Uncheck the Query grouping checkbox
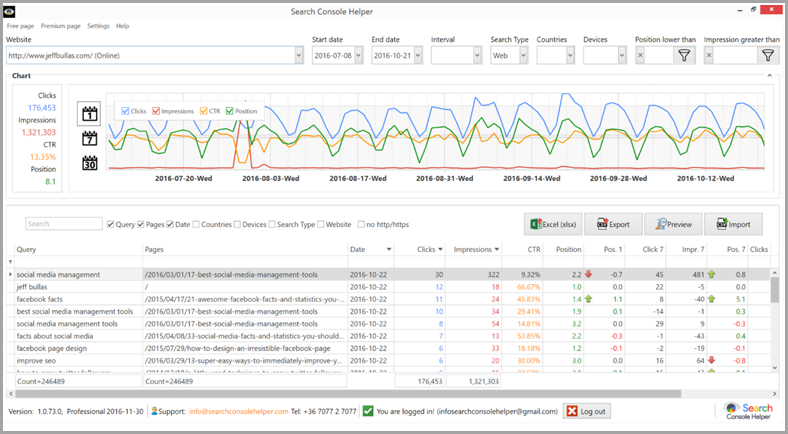This screenshot has width=788, height=434. click(x=110, y=224)
